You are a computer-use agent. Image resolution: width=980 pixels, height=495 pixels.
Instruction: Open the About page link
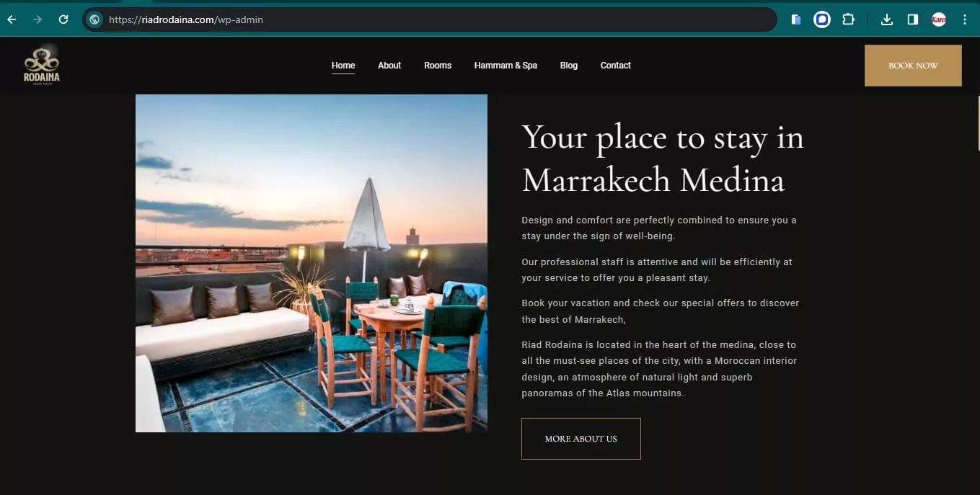(x=389, y=66)
